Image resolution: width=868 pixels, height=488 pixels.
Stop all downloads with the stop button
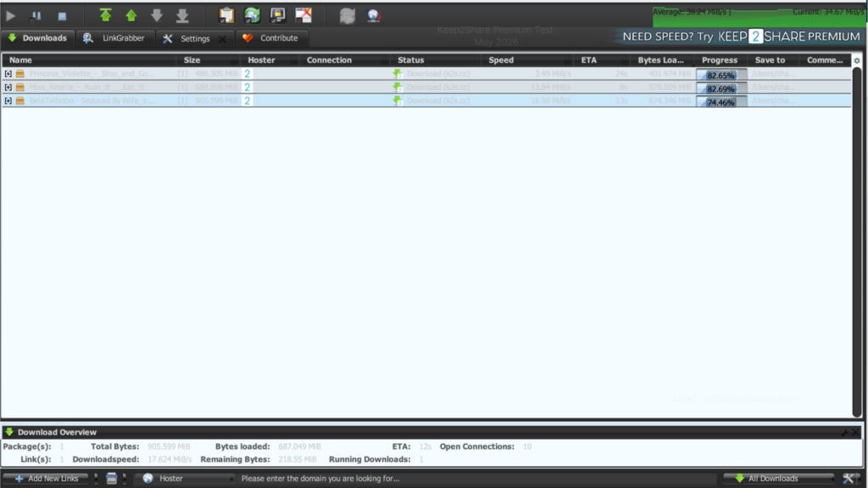click(x=62, y=16)
